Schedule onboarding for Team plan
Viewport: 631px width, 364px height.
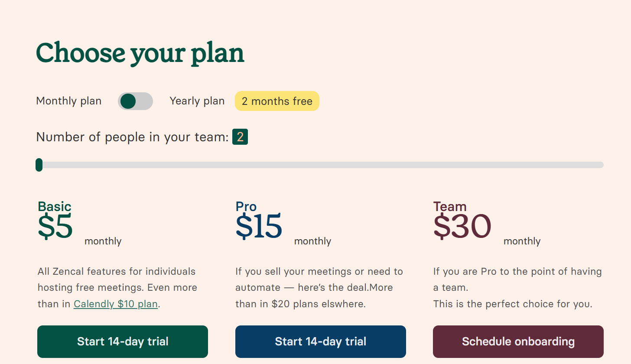[518, 341]
